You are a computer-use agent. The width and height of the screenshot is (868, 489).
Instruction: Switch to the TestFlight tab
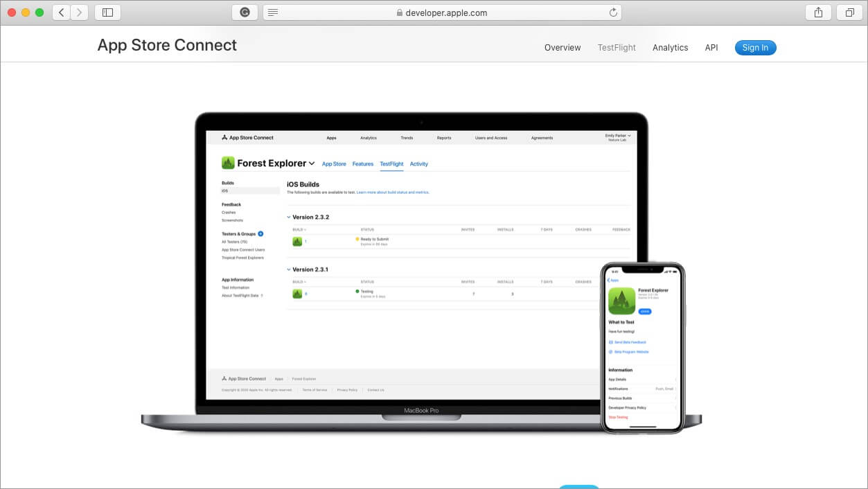pos(617,48)
